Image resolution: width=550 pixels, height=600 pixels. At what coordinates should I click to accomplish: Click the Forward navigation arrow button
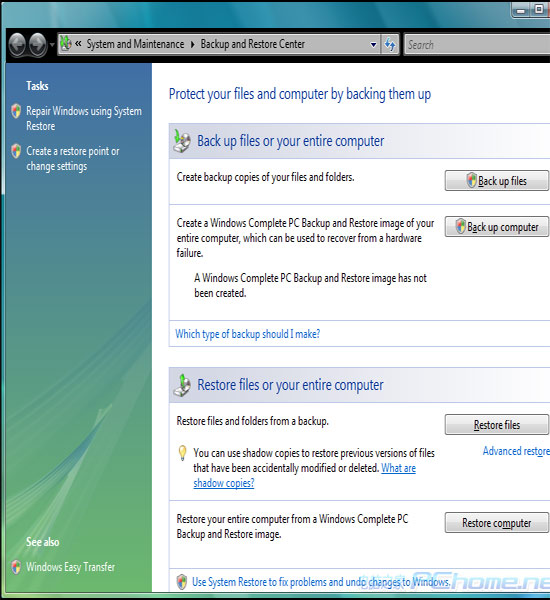coord(38,45)
